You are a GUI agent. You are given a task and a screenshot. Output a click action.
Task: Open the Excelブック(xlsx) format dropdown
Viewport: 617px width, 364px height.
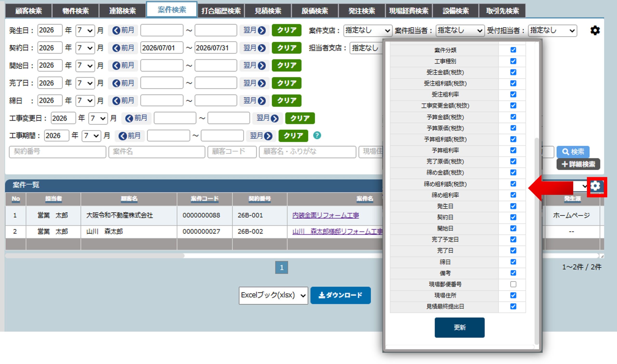(273, 296)
